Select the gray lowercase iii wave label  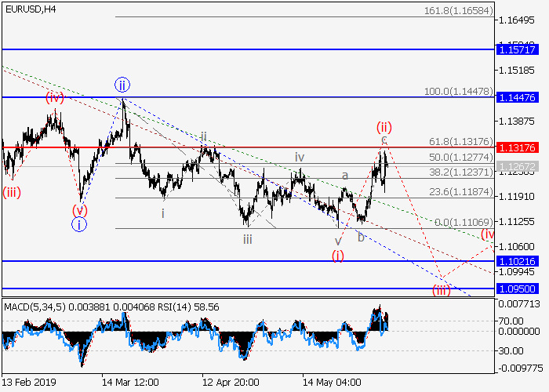(x=247, y=239)
